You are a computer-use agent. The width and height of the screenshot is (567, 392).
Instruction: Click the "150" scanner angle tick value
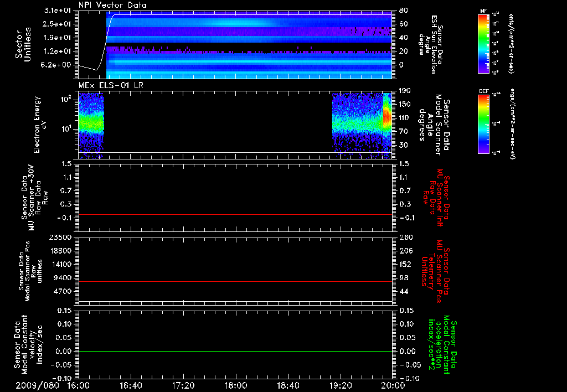(x=405, y=105)
